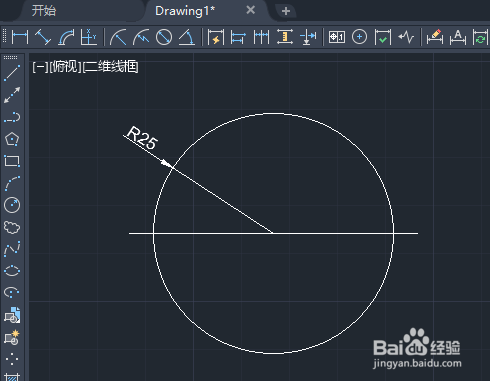The height and width of the screenshot is (381, 490).
Task: Select the Jogged radius dimension tool
Action: [141, 37]
